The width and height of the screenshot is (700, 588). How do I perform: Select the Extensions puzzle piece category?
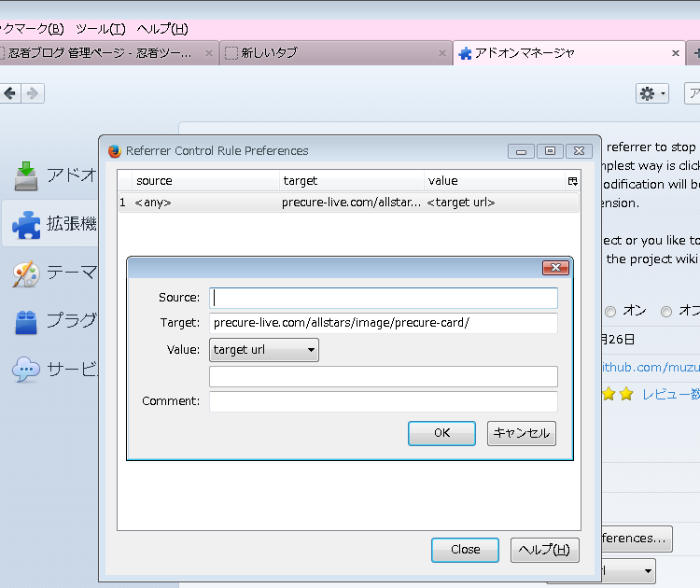(26, 224)
